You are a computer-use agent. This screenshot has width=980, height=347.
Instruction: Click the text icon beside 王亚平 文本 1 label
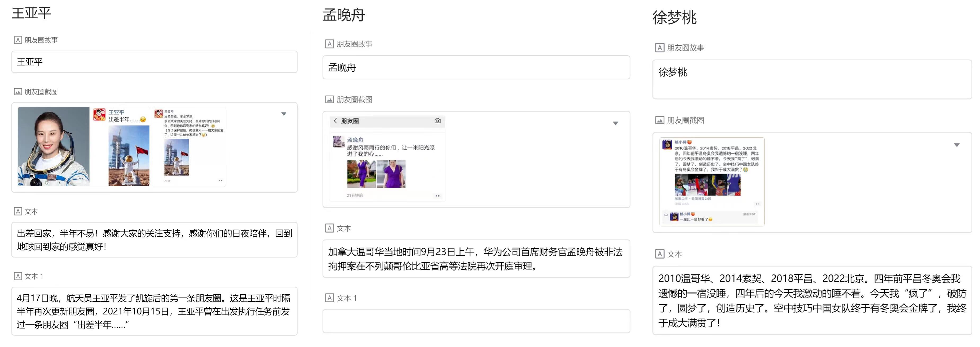click(x=17, y=276)
